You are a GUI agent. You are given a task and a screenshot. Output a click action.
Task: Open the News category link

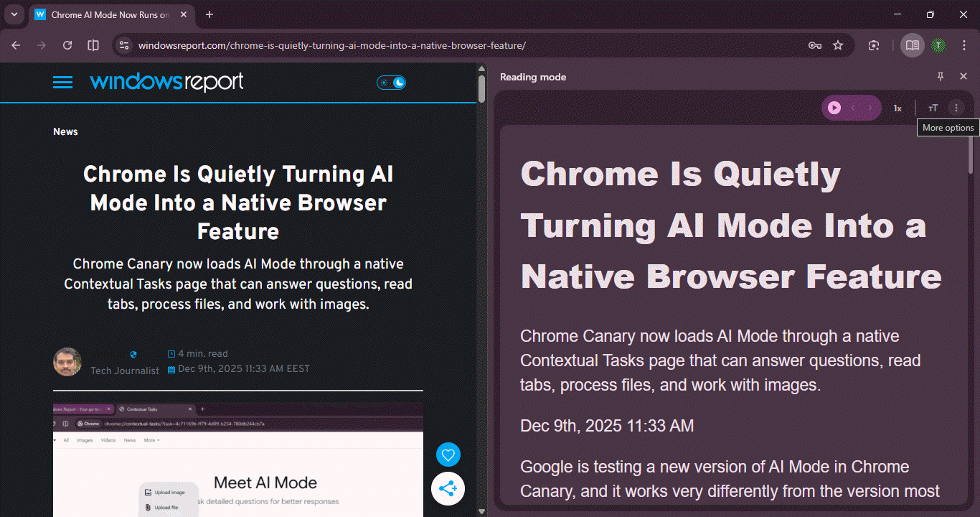tap(65, 131)
